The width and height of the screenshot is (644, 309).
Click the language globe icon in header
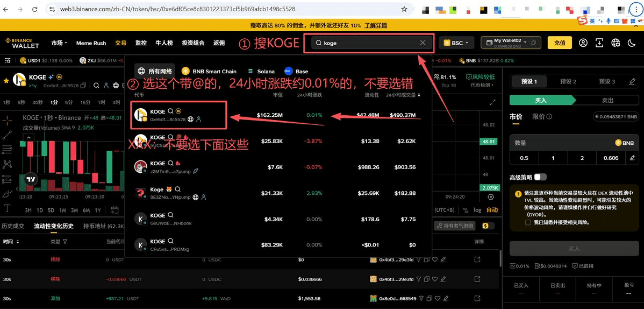point(632,43)
